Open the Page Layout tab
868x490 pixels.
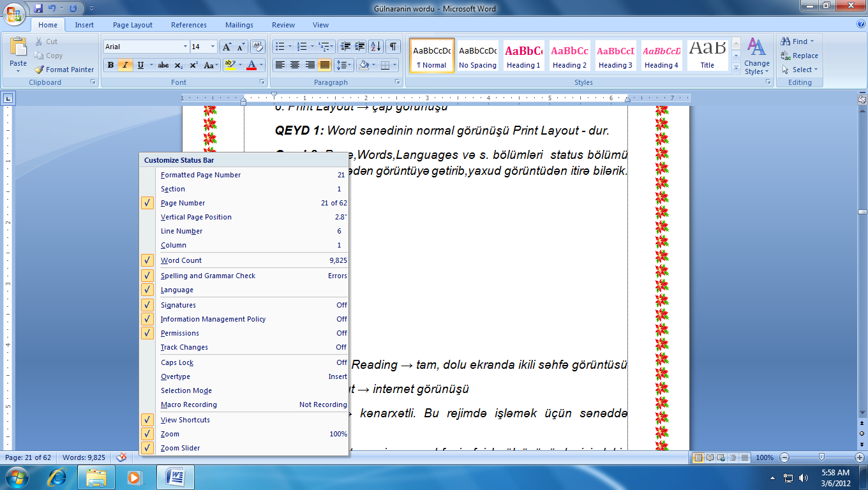click(133, 25)
